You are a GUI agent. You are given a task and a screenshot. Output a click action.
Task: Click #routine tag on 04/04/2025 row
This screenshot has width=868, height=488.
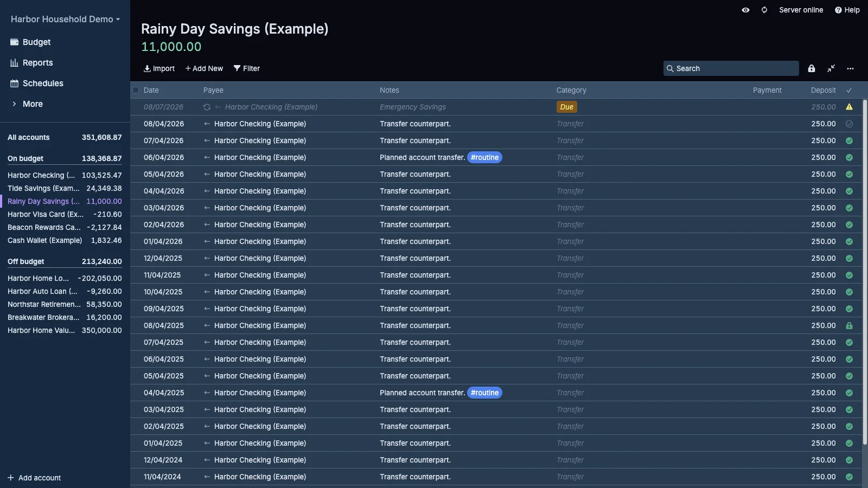[484, 393]
